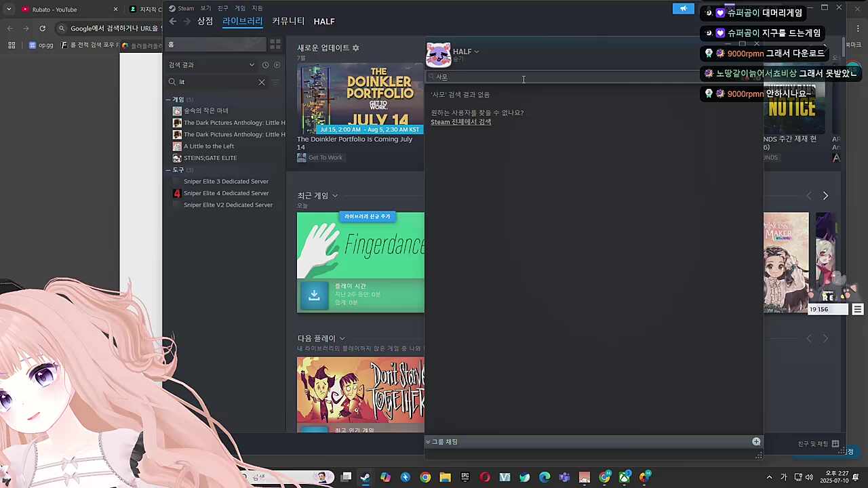The width and height of the screenshot is (868, 488).
Task: Click the Steam forward arrow
Action: coord(186,22)
